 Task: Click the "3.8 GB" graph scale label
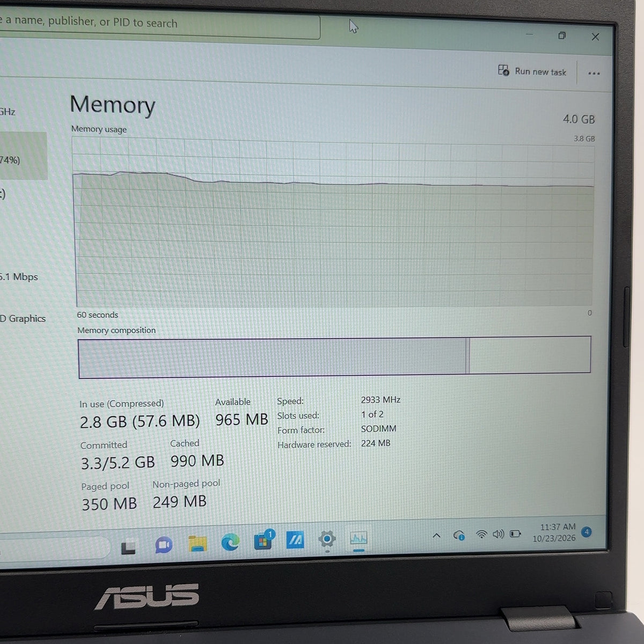point(584,138)
